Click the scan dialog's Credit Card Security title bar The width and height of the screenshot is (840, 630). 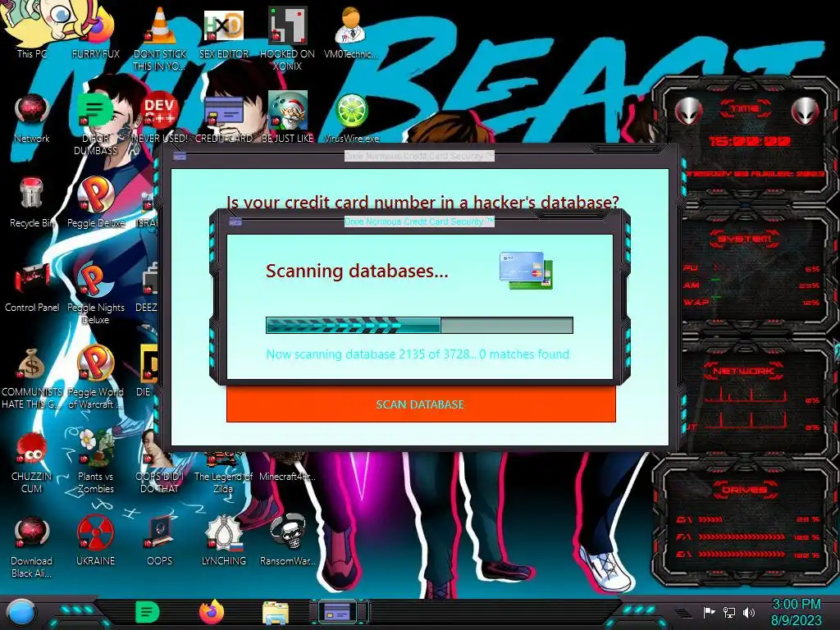[419, 221]
